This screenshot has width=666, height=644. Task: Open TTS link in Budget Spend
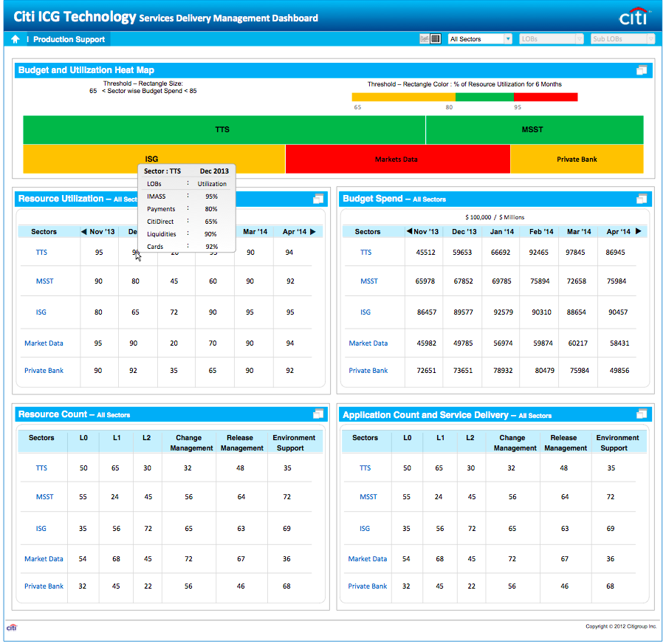pos(365,253)
